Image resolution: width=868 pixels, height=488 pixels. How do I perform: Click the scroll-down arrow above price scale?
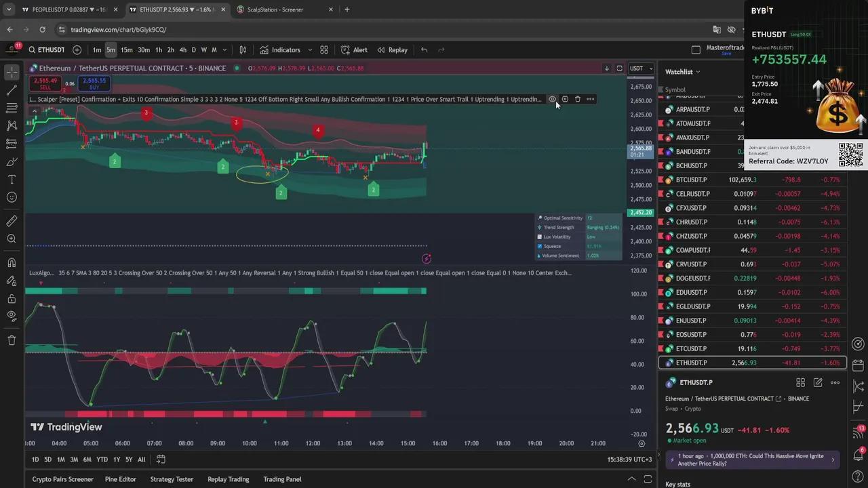pos(607,68)
